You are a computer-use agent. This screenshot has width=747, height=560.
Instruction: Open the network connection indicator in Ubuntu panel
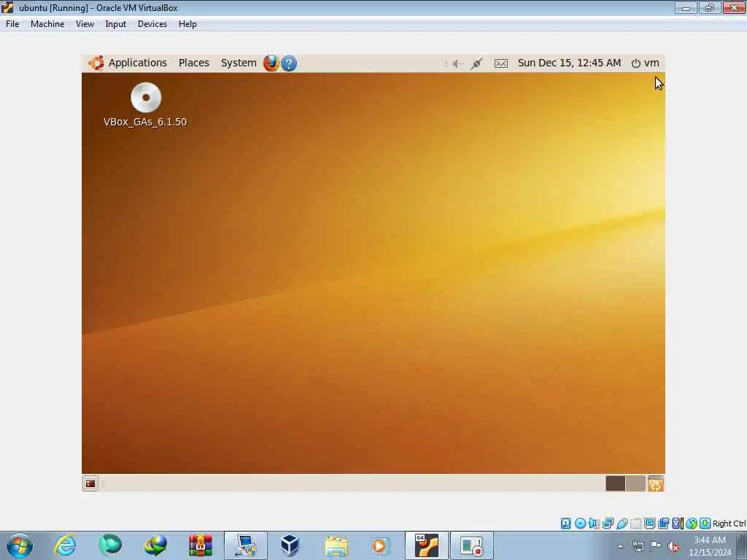click(x=476, y=63)
